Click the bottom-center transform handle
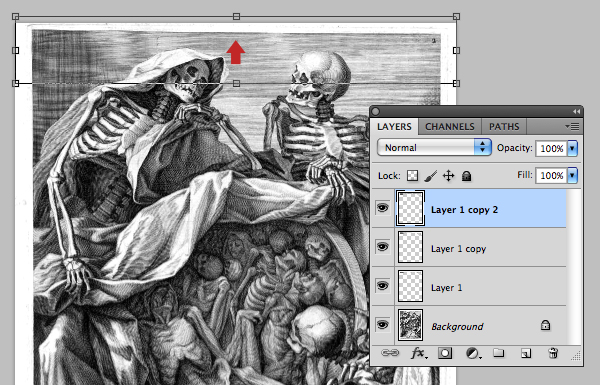This screenshot has width=600, height=385. pyautogui.click(x=236, y=83)
